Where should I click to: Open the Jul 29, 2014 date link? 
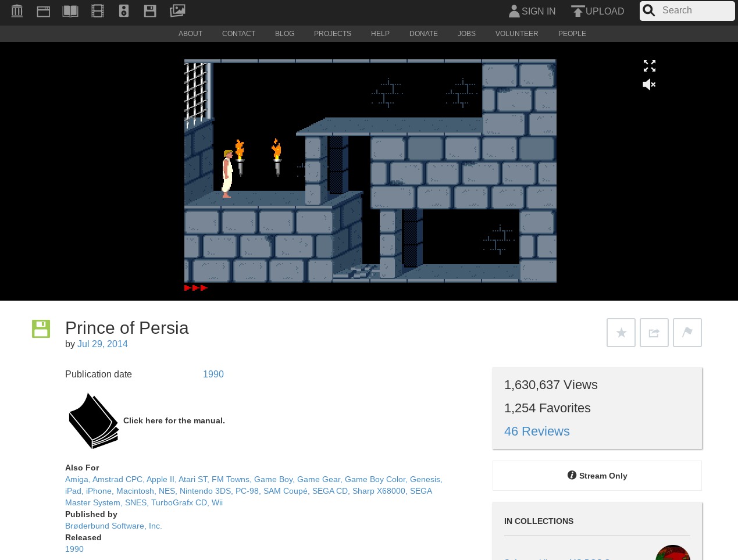(102, 344)
